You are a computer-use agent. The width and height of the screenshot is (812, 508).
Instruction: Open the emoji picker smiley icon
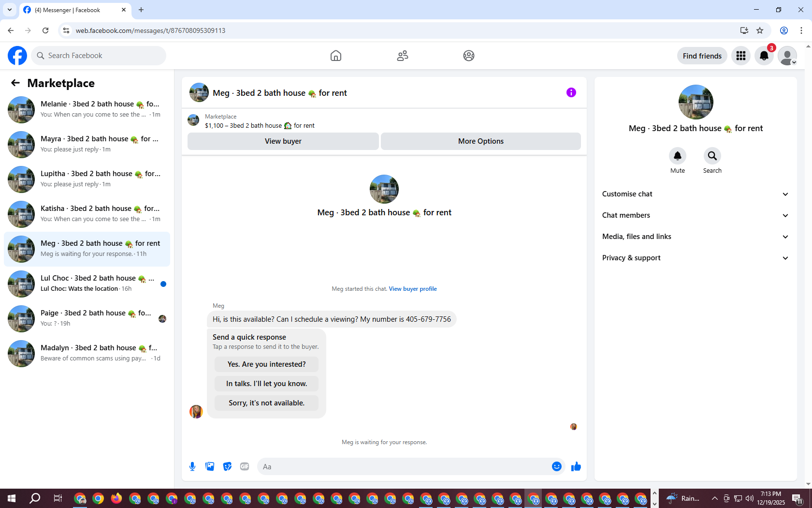557,466
